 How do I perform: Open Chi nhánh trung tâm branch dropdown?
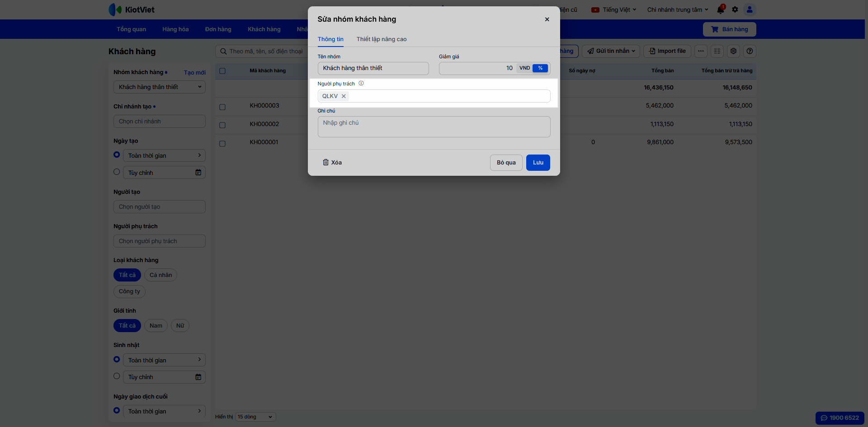click(678, 9)
